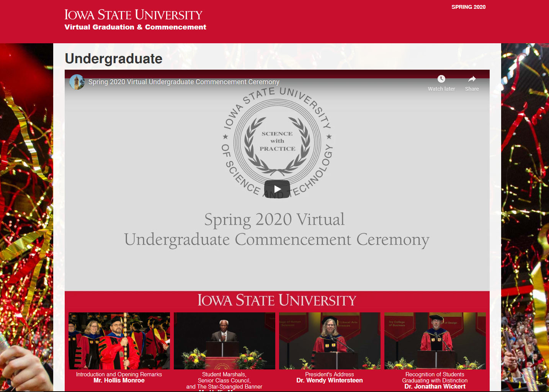Open the video title link on the player
Image resolution: width=549 pixels, height=392 pixels.
tap(184, 82)
